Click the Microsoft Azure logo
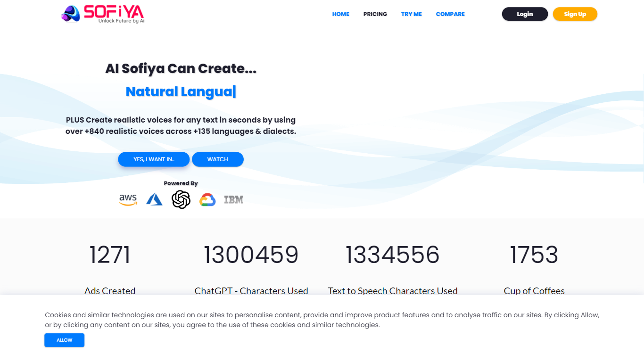The image size is (644, 362). (x=154, y=199)
